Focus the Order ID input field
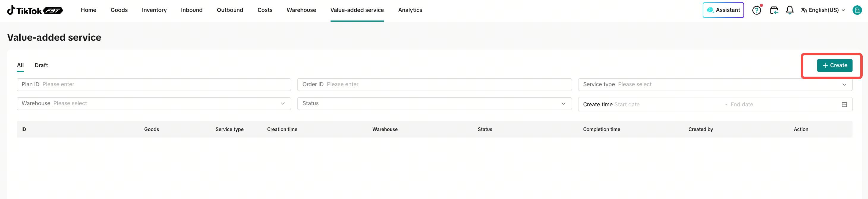 pos(434,85)
